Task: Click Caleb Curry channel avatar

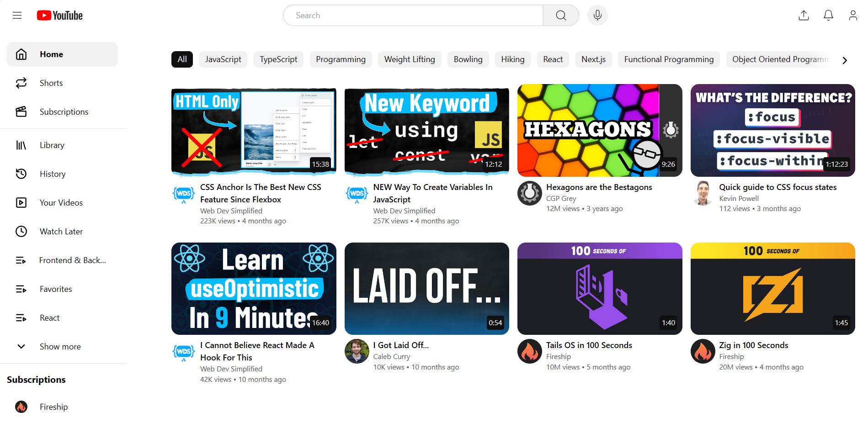Action: [x=357, y=352]
